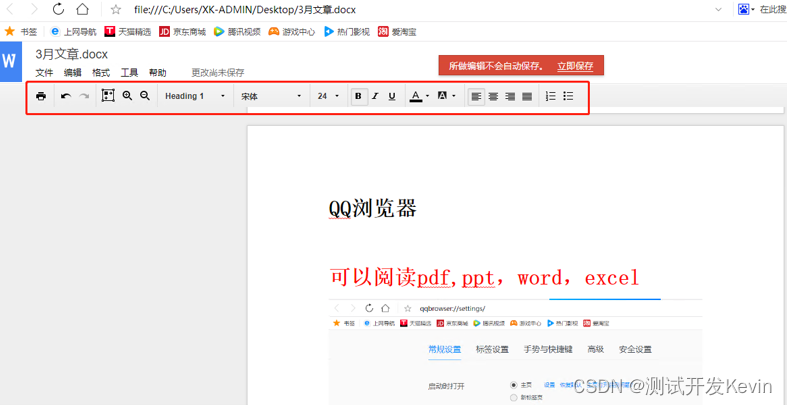Open the Baidu search engine selector
This screenshot has width=787, height=405.
pyautogui.click(x=746, y=9)
